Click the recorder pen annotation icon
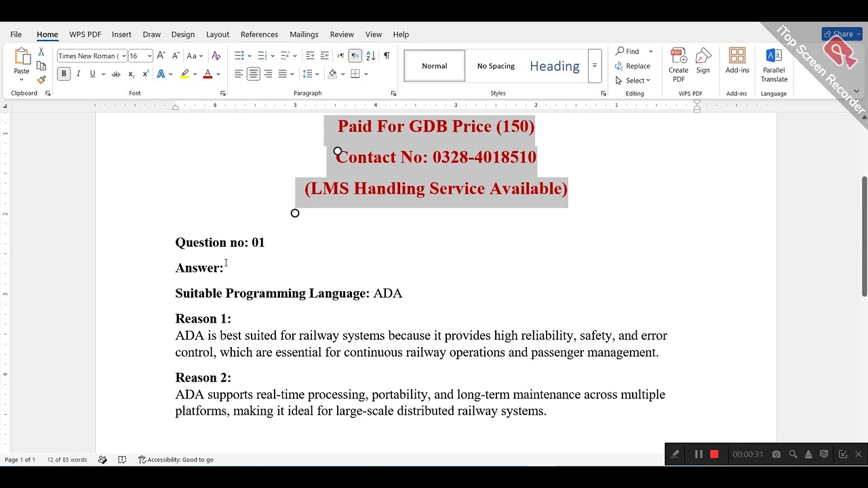This screenshot has height=488, width=868. [x=675, y=454]
